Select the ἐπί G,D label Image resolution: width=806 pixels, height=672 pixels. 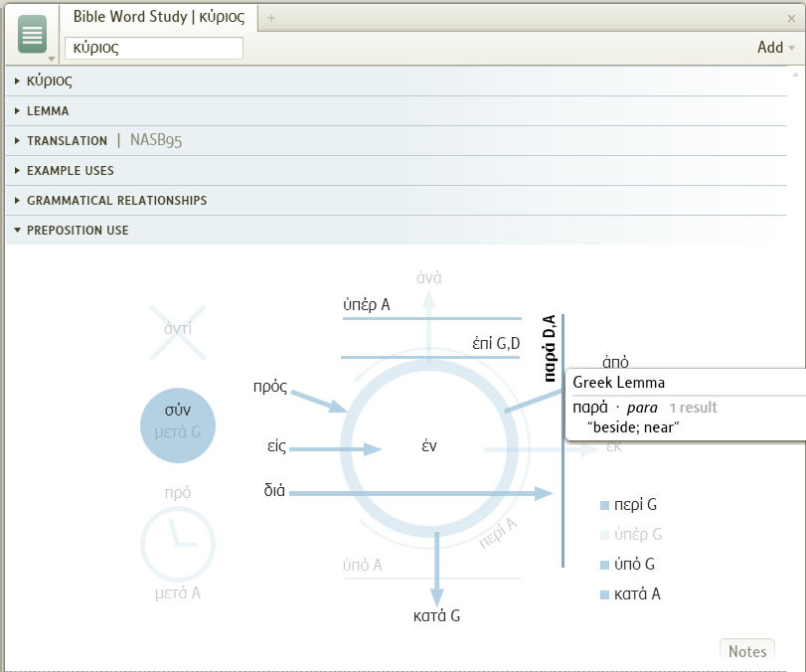pos(496,343)
